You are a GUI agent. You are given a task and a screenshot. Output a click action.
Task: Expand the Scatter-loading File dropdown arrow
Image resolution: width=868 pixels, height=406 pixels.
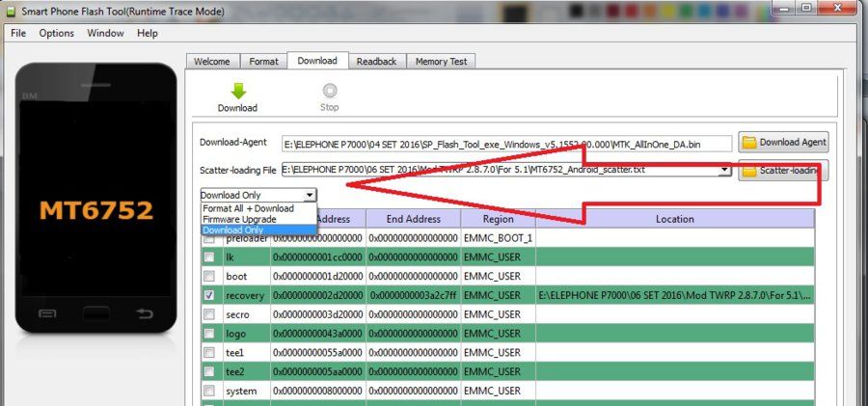coord(724,171)
